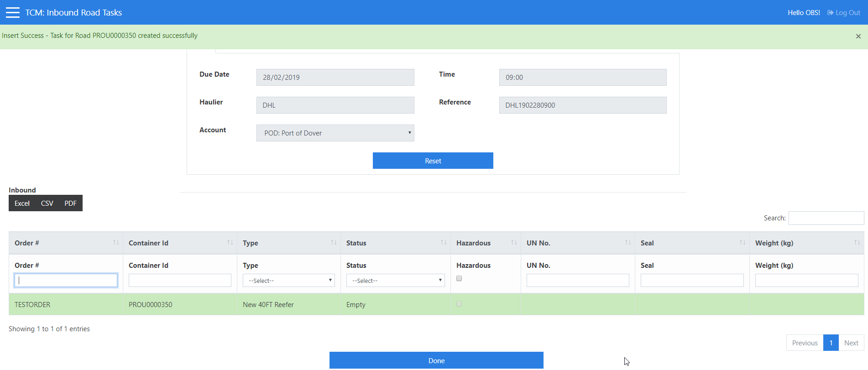
Task: Open the Account dropdown
Action: tap(335, 133)
